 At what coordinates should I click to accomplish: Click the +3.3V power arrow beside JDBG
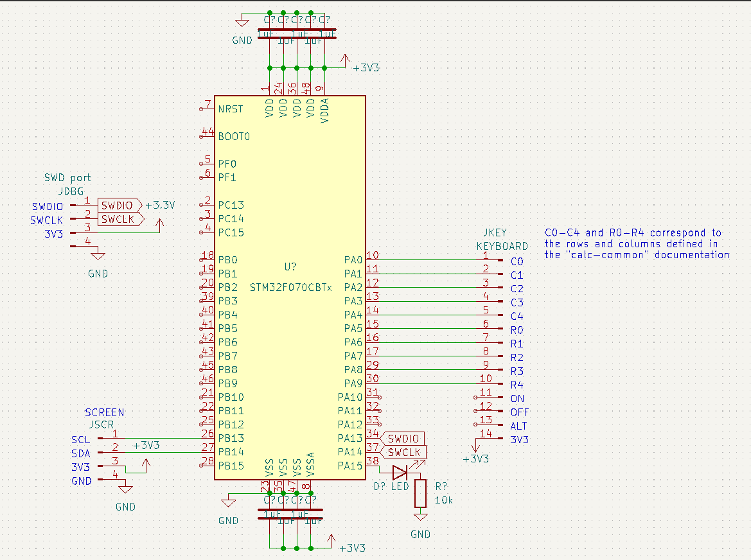(160, 222)
